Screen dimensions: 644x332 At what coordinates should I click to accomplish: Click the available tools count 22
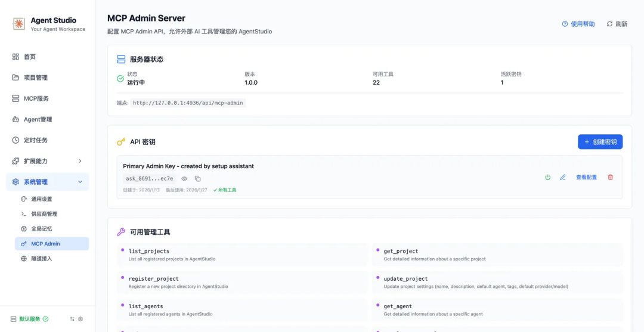[376, 82]
